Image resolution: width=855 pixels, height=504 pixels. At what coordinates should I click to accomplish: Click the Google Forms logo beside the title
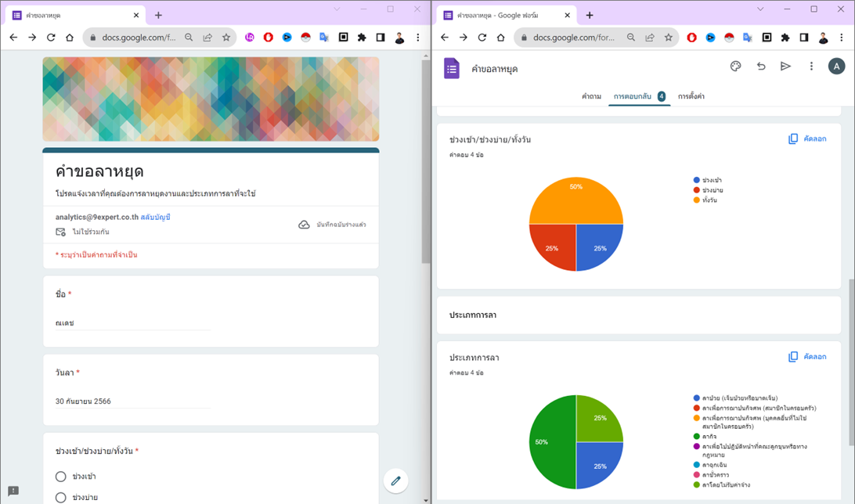451,68
